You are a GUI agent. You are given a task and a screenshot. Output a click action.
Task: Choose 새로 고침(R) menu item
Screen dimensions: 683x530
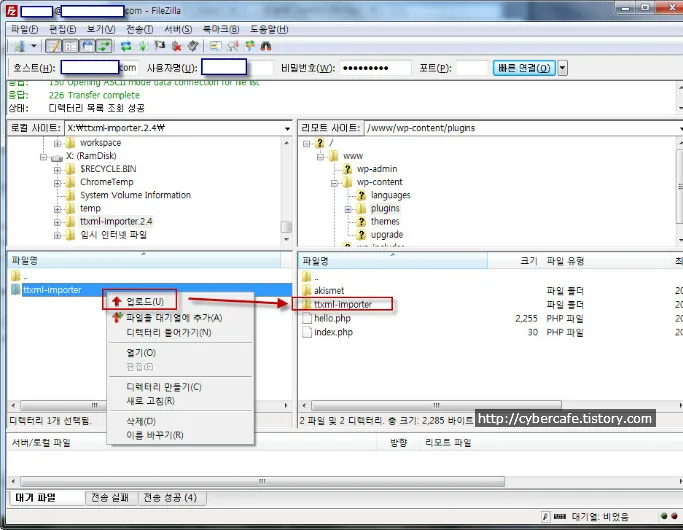(x=180, y=401)
